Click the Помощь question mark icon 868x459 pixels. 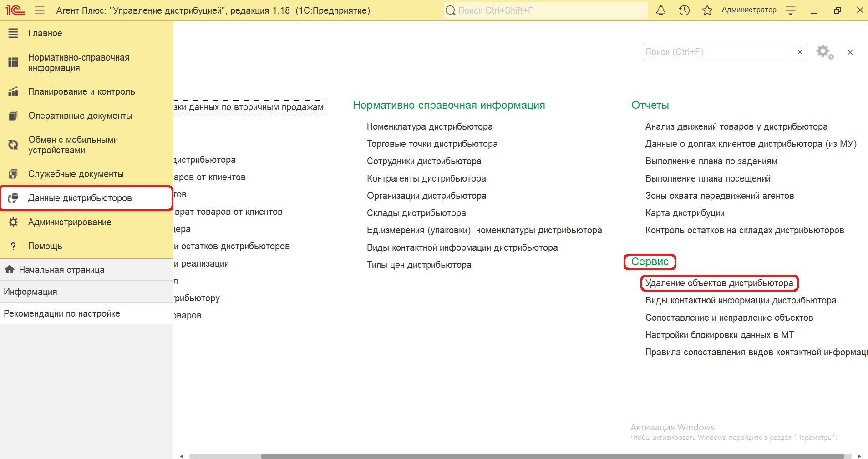13,246
